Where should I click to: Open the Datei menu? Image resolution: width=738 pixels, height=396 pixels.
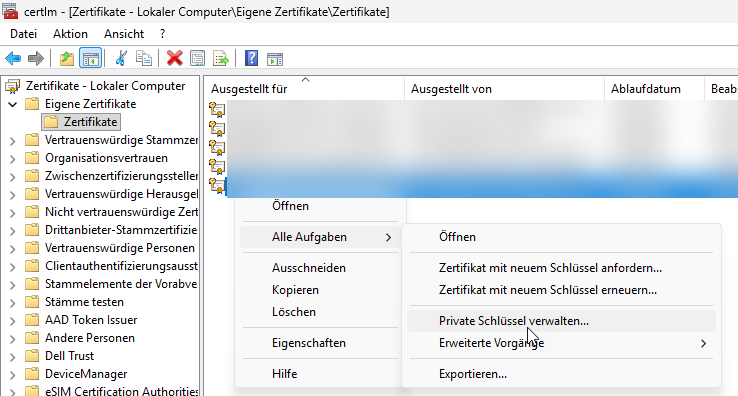pos(24,34)
